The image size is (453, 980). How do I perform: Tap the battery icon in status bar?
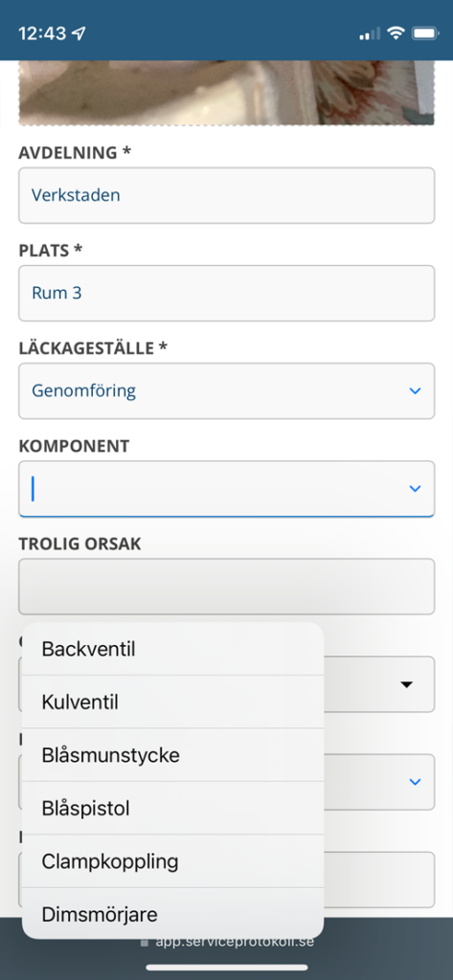[425, 33]
